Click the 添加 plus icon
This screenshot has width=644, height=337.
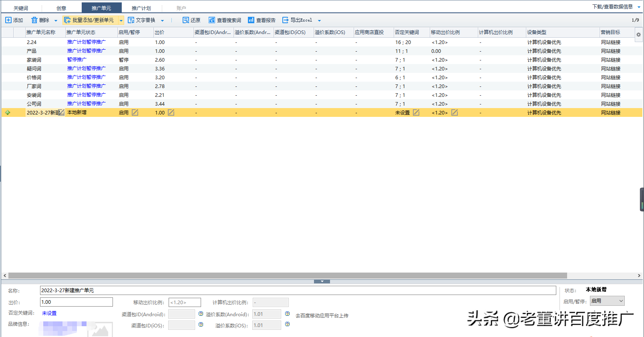pos(8,20)
